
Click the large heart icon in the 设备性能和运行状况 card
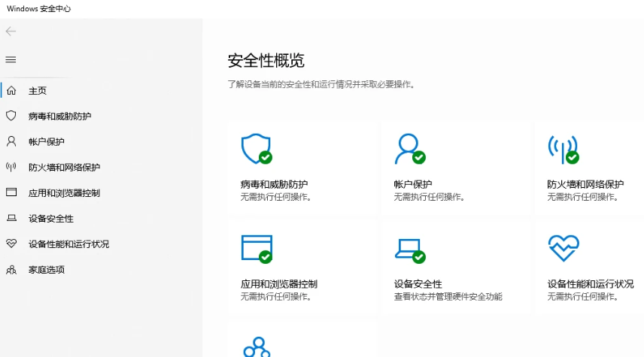[563, 248]
